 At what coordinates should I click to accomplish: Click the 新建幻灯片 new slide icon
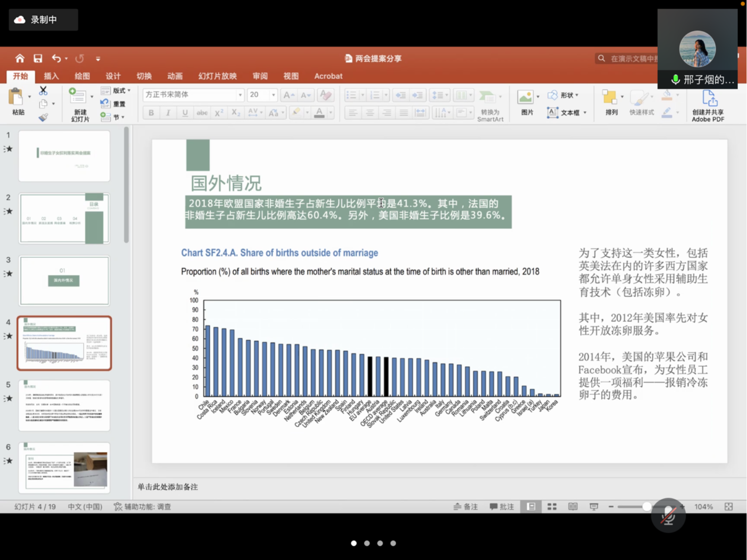click(78, 96)
